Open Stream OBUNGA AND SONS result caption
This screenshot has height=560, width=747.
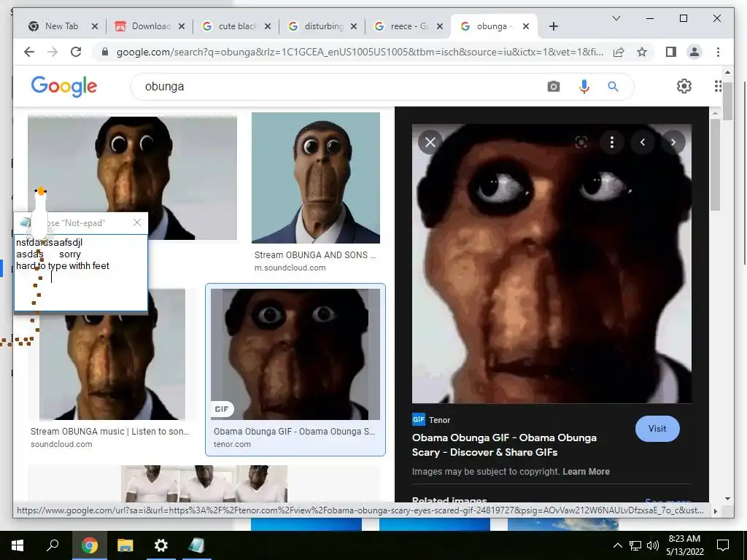coord(315,254)
